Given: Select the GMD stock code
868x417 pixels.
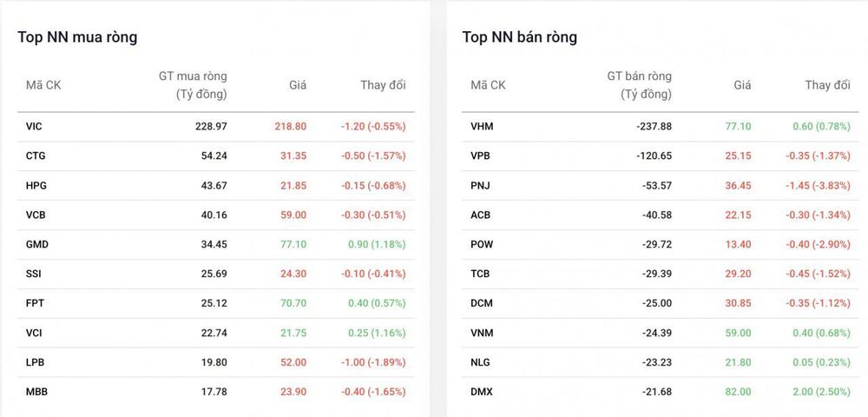Looking at the screenshot, I should tap(37, 244).
